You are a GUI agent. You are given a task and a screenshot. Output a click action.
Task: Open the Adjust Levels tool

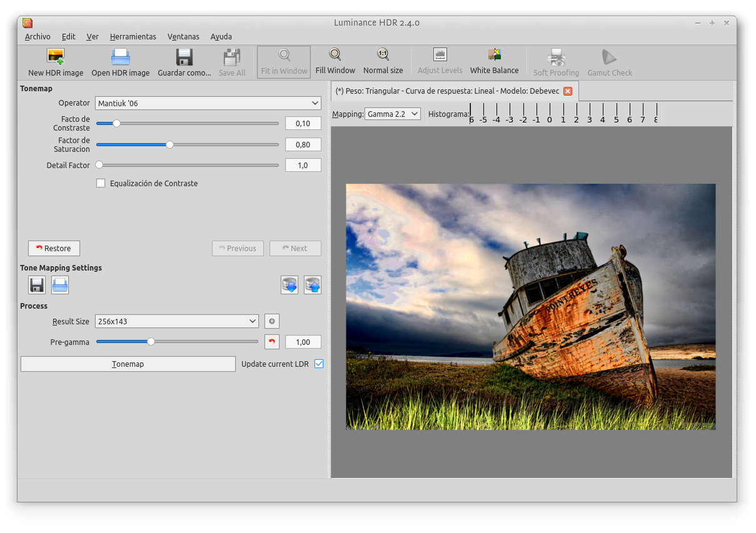pyautogui.click(x=440, y=61)
